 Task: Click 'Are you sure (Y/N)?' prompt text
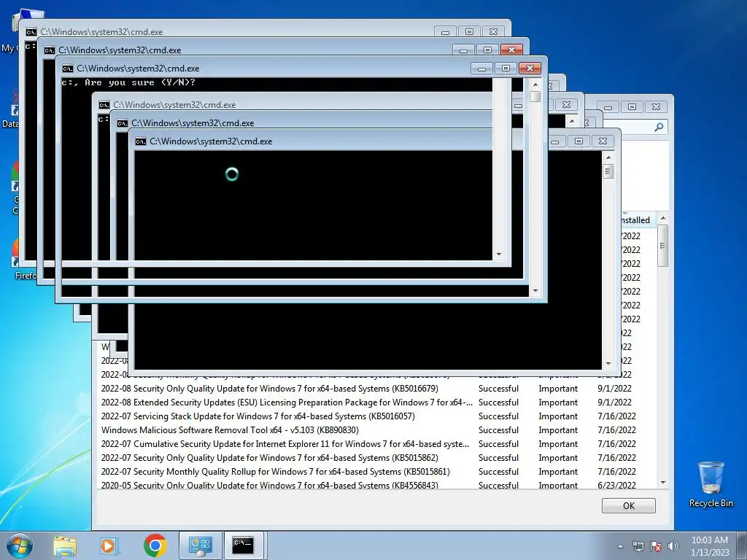[140, 82]
